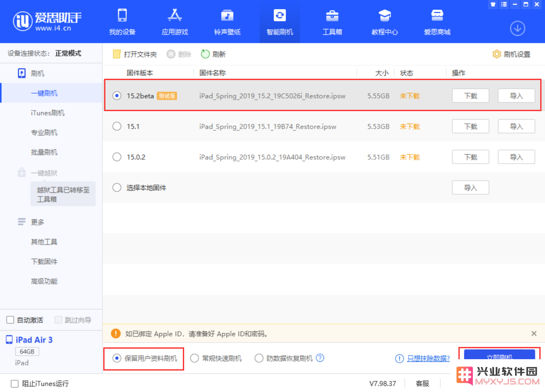This screenshot has width=545, height=392.
Task: Select 批量刷机 in the sidebar
Action: [44, 152]
